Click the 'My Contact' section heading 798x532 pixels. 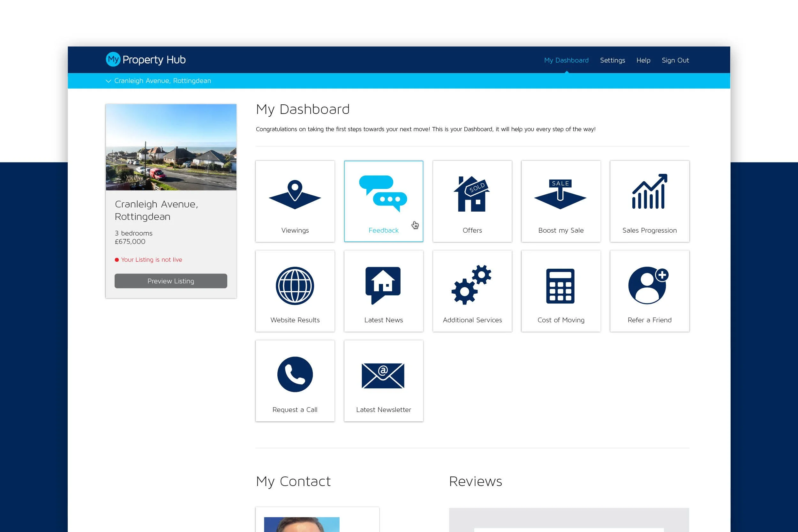(x=293, y=482)
